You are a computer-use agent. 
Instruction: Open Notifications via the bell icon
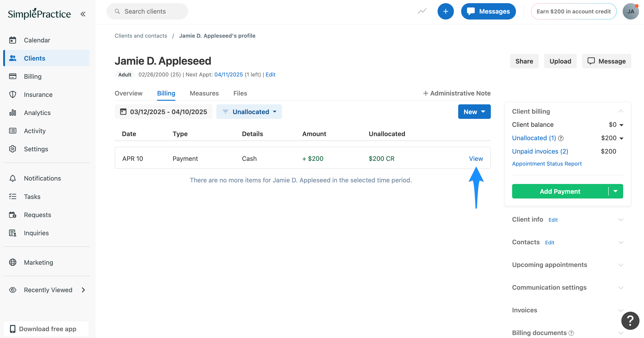point(13,178)
